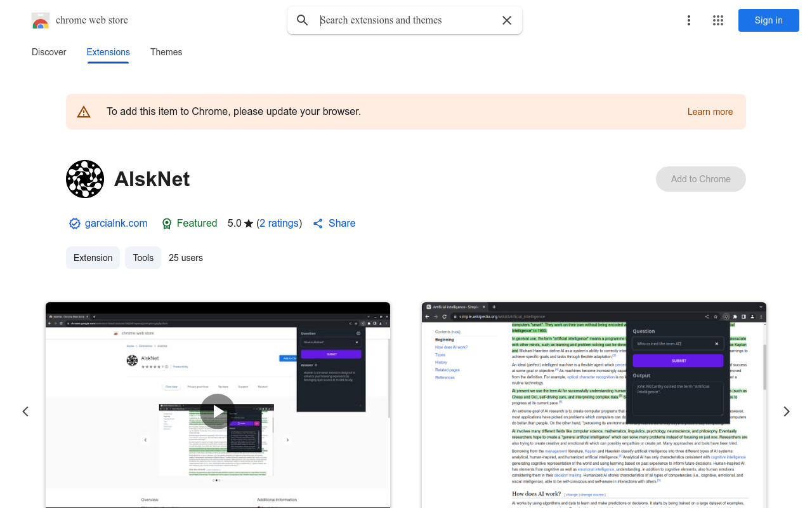Select the Extension category chip

point(93,258)
